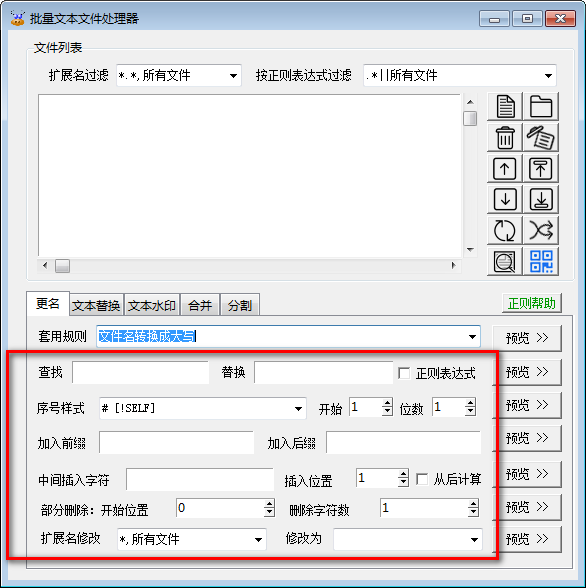Click the blue QR code icon

pos(541,261)
